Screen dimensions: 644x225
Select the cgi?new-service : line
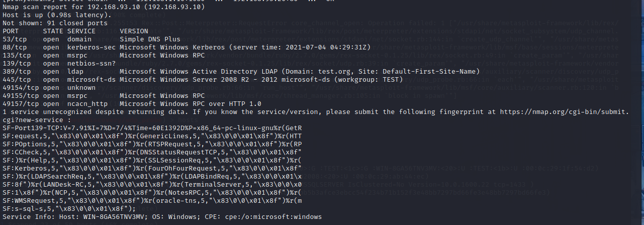tap(35, 120)
